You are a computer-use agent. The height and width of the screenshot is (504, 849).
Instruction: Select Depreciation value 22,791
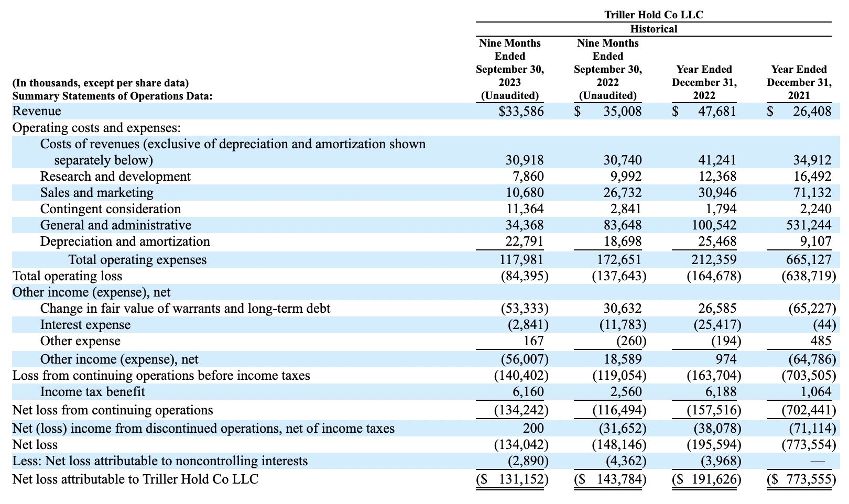[x=525, y=242]
